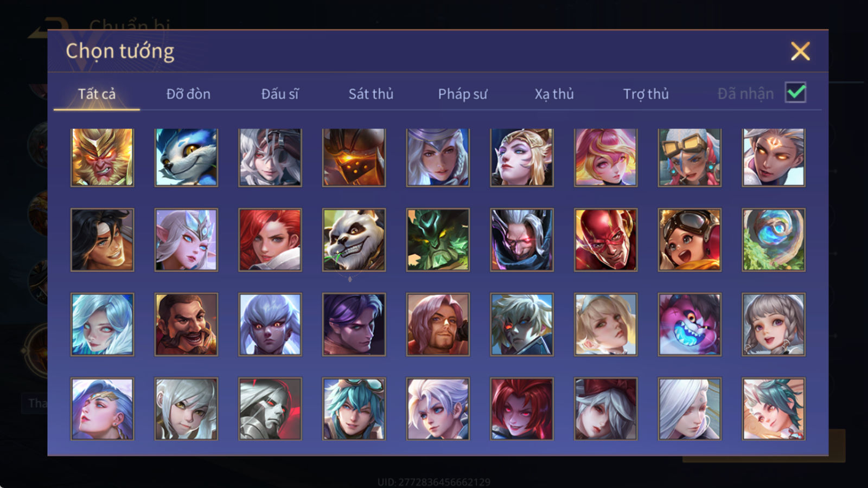Switch to the Trợ thủ tab
The width and height of the screenshot is (868, 488).
pos(646,94)
